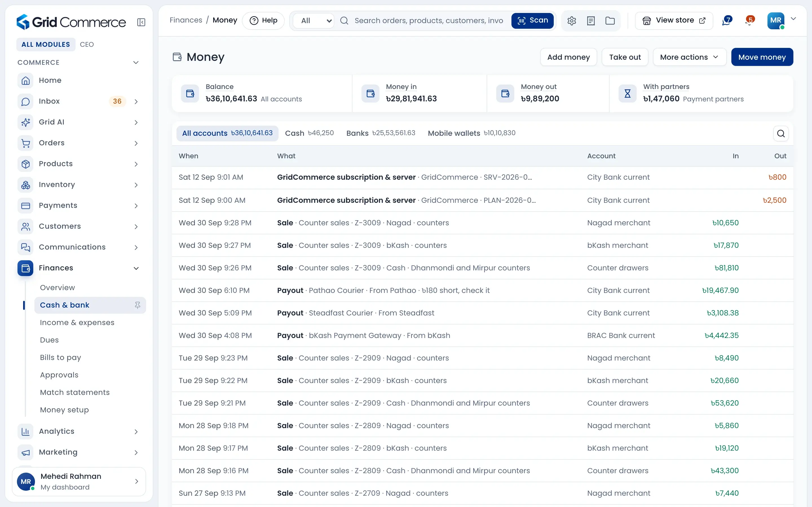Expand the More actions dropdown

click(690, 57)
